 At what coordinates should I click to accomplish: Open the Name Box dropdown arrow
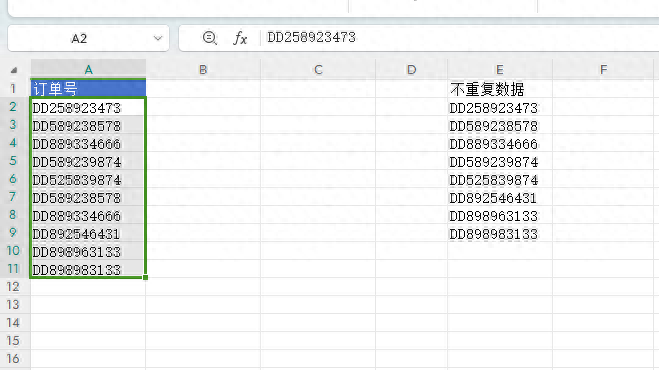pos(158,38)
